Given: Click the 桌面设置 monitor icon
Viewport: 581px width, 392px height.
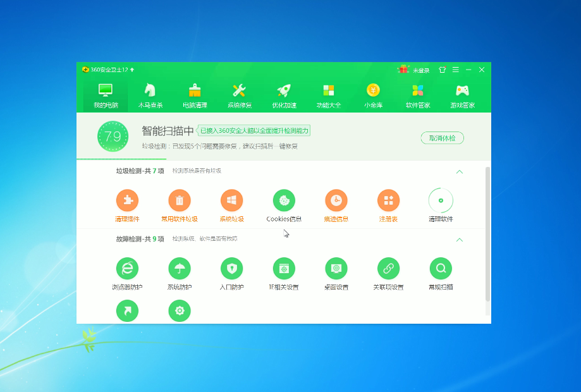Looking at the screenshot, I should (x=336, y=268).
